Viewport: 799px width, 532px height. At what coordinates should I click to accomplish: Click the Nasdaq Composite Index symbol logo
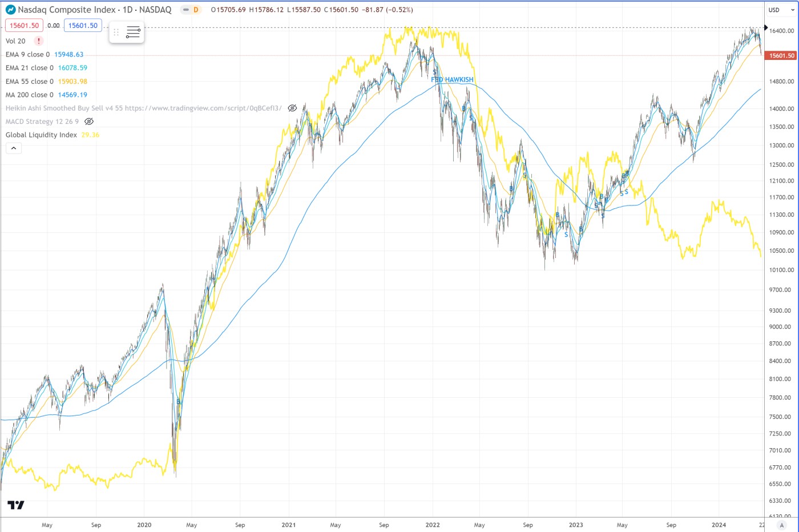(10, 10)
